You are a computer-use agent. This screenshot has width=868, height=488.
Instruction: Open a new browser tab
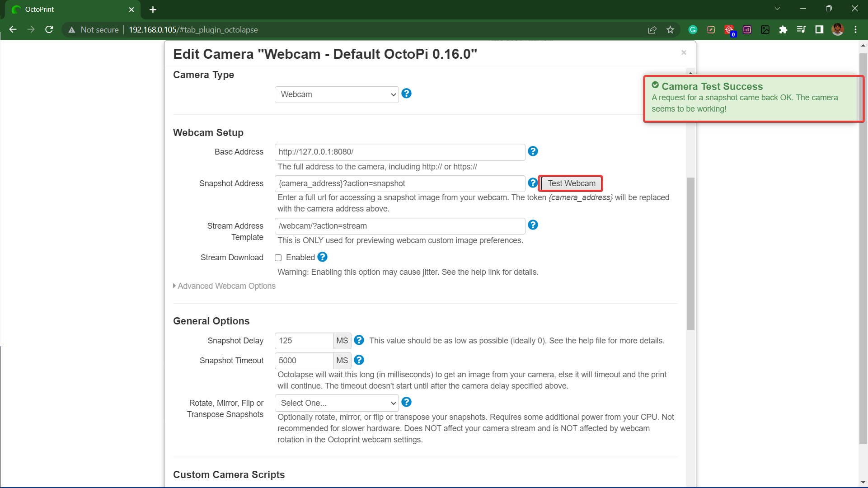153,9
